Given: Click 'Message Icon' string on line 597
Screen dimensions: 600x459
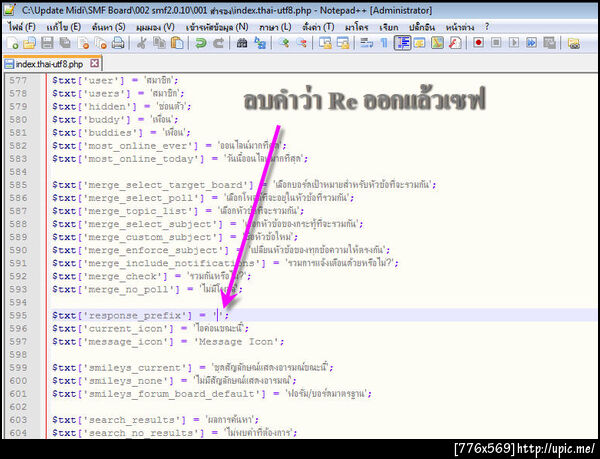Looking at the screenshot, I should pyautogui.click(x=239, y=342).
